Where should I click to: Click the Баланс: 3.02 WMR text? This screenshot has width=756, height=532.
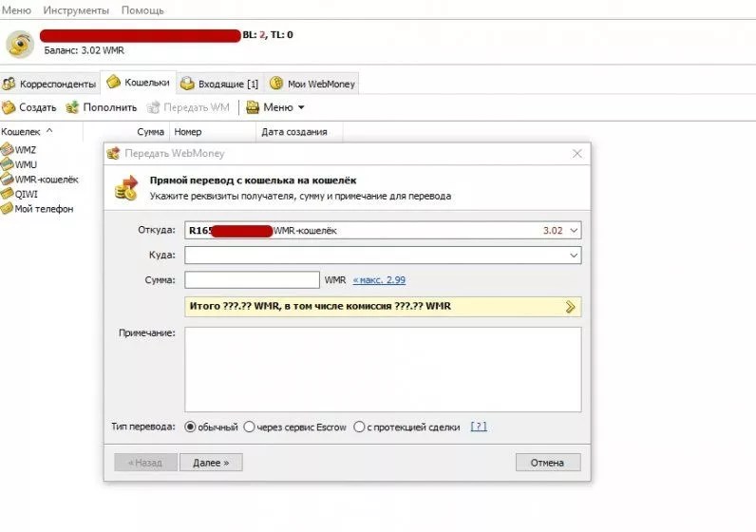coord(84,50)
